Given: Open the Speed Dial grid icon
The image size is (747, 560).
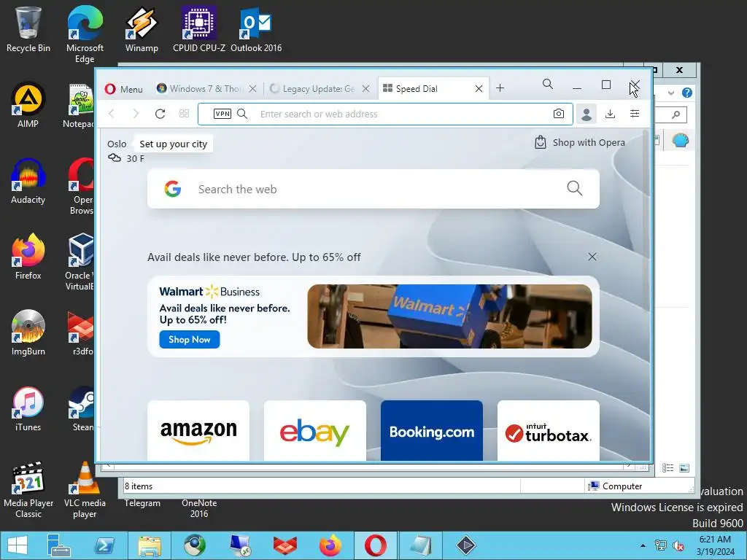Looking at the screenshot, I should (184, 114).
